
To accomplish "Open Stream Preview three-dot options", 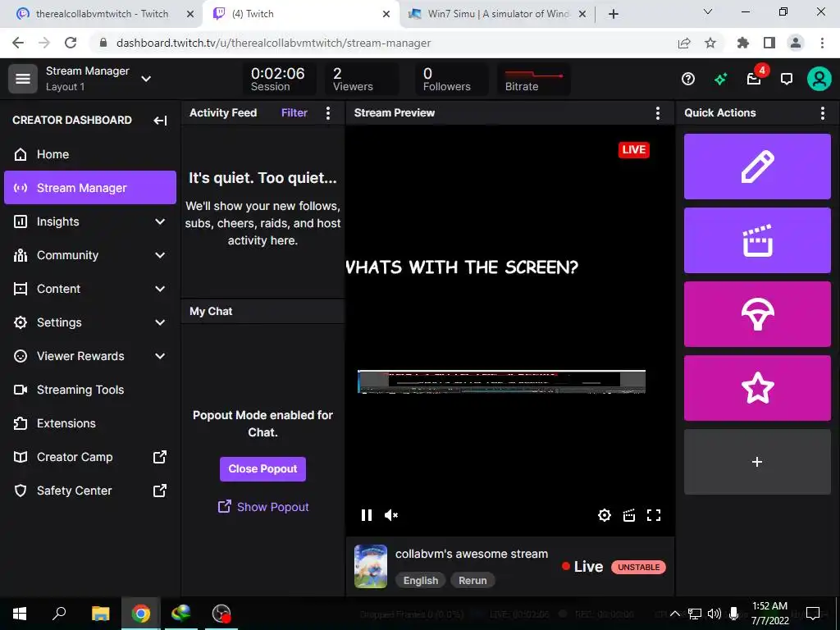I will coord(657,112).
